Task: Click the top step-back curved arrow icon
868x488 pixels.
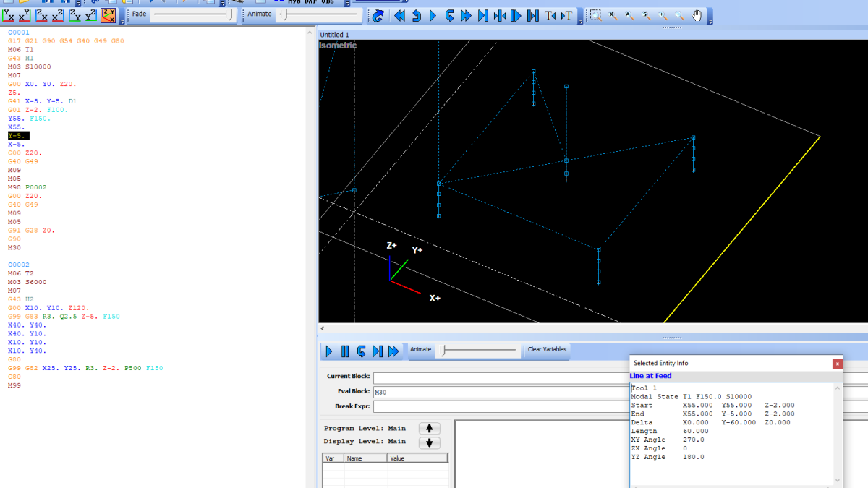Action: [417, 15]
